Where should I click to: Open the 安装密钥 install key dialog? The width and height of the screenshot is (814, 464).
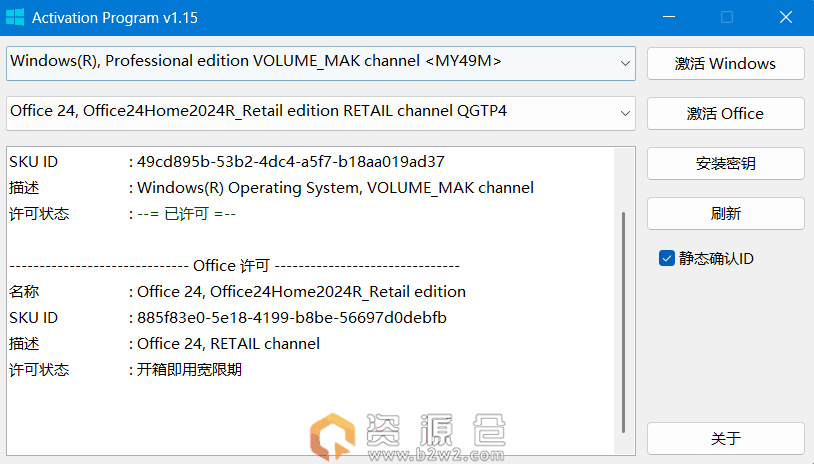coord(725,163)
